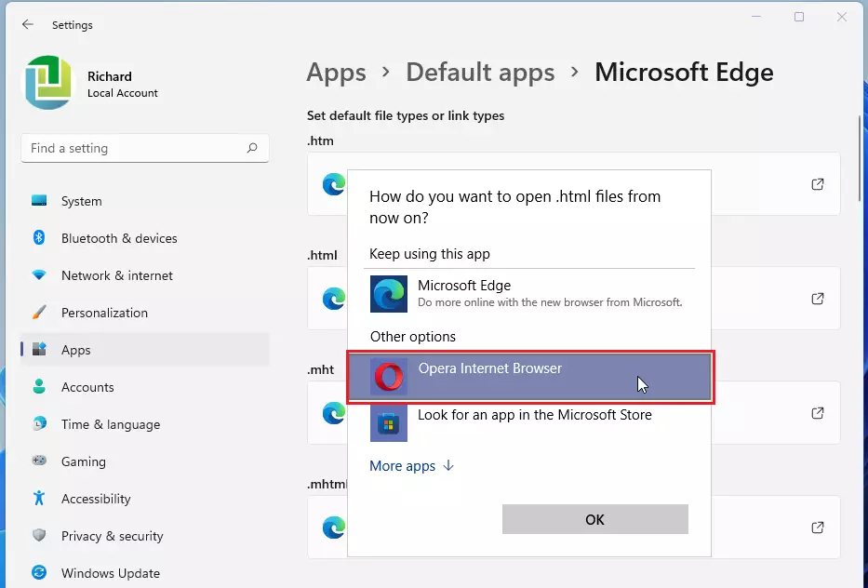Click Richard's profile avatar picture
Image resolution: width=868 pixels, height=588 pixels.
(x=48, y=83)
